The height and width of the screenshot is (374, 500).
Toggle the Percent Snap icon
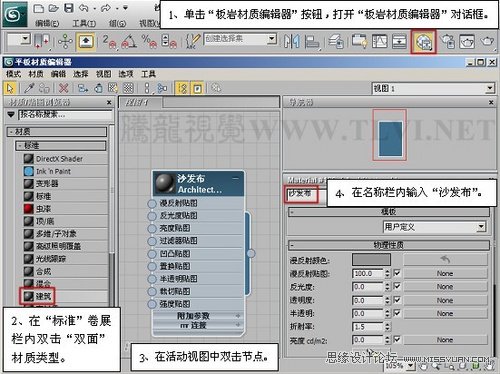click(149, 41)
